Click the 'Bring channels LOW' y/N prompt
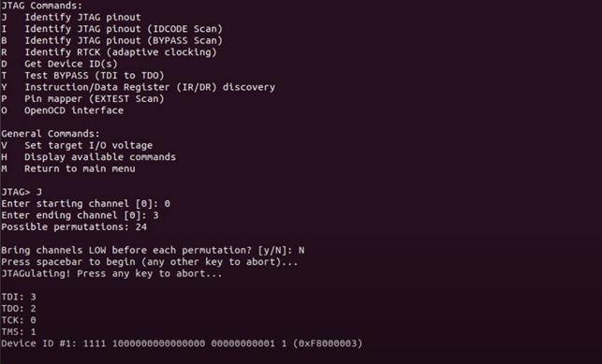The image size is (602, 364). pos(153,250)
